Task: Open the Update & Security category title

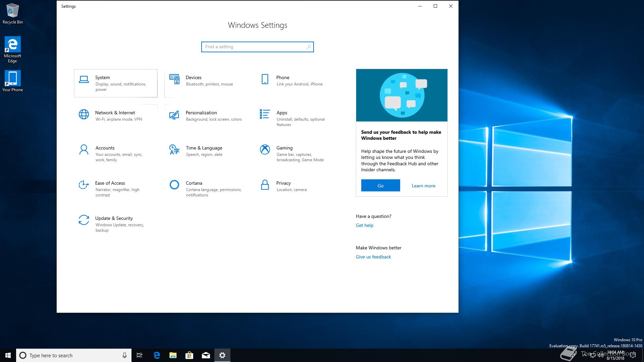Action: tap(114, 218)
